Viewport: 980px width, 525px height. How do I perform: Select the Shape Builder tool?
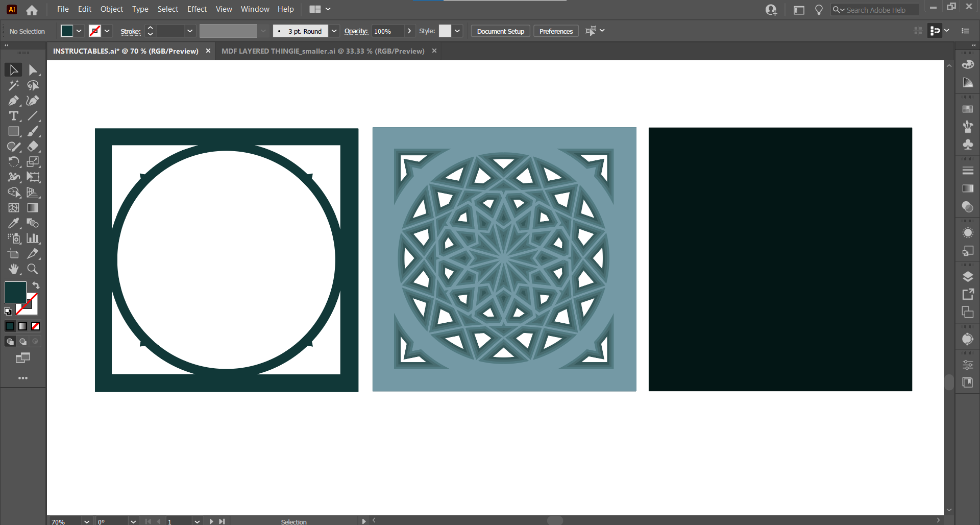pyautogui.click(x=14, y=193)
